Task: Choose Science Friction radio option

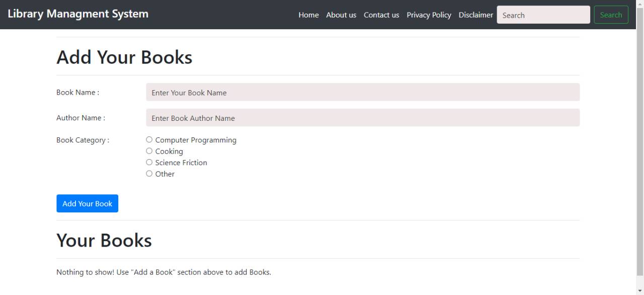Action: coord(149,162)
